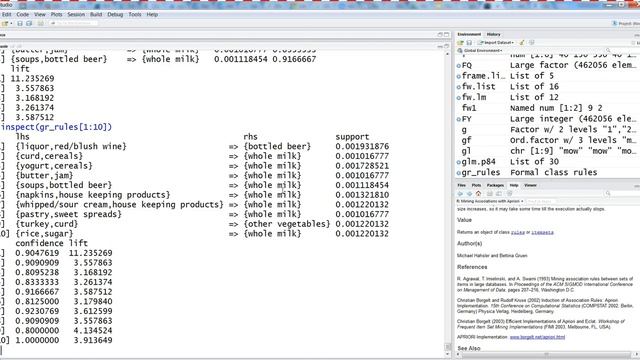Expand the frame.li list entry
The width and height of the screenshot is (640, 360).
pyautogui.click(x=459, y=76)
